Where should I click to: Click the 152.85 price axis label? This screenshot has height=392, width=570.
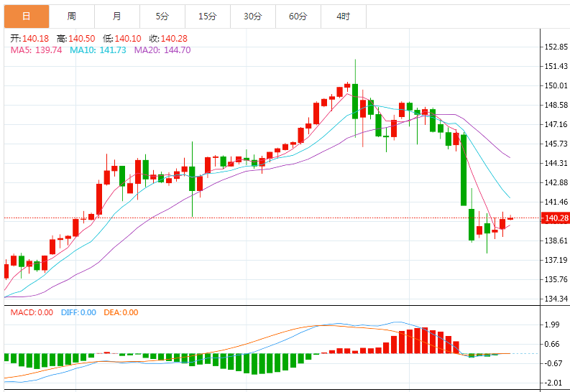[556, 47]
